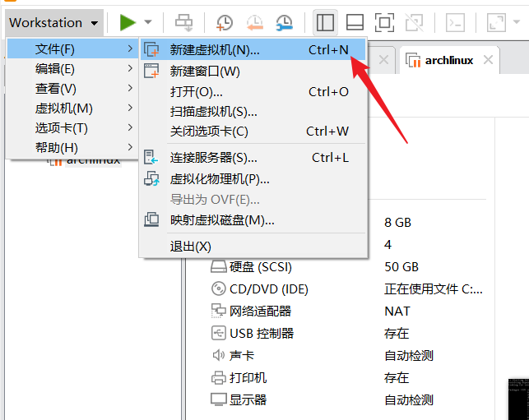
Task: Power on the virtual machine with the green play button
Action: click(x=127, y=22)
